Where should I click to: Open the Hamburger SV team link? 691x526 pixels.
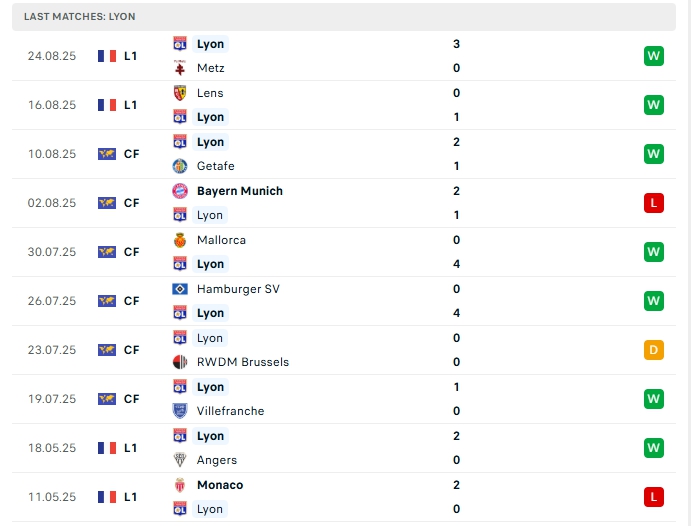tap(238, 289)
